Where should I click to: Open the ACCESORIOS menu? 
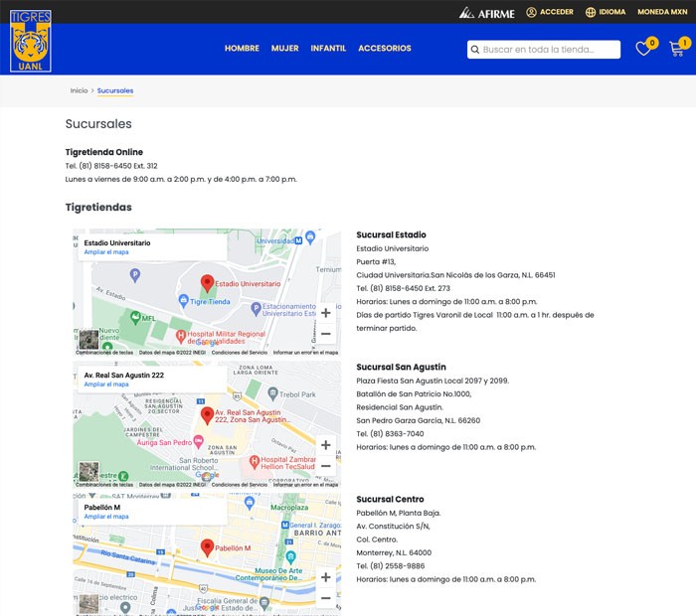coord(385,49)
